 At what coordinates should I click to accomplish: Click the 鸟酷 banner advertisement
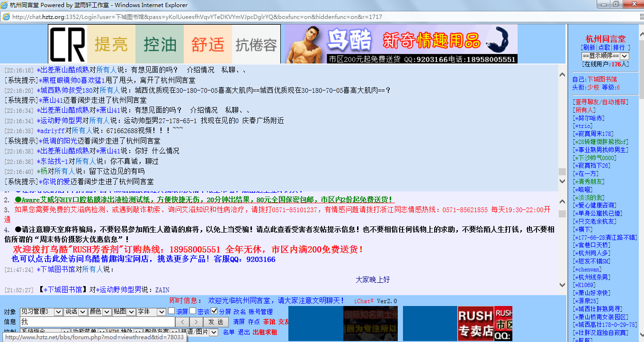click(400, 44)
